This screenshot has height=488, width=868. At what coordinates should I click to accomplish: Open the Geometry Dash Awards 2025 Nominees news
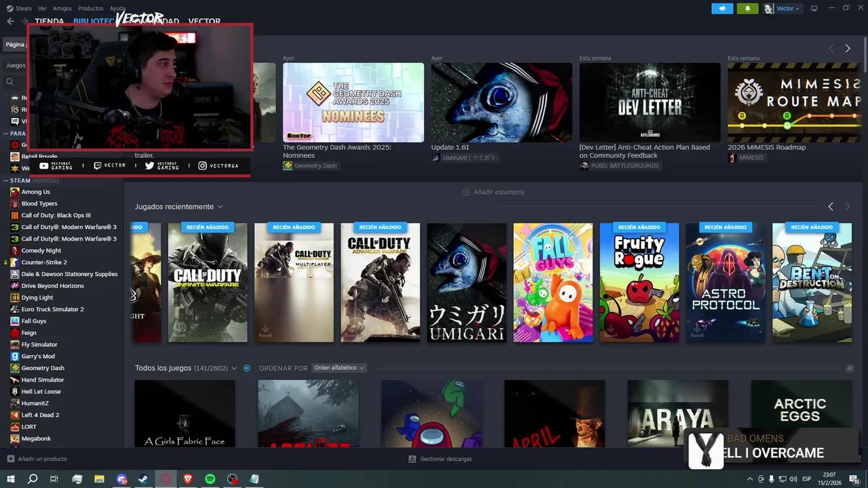click(x=353, y=102)
